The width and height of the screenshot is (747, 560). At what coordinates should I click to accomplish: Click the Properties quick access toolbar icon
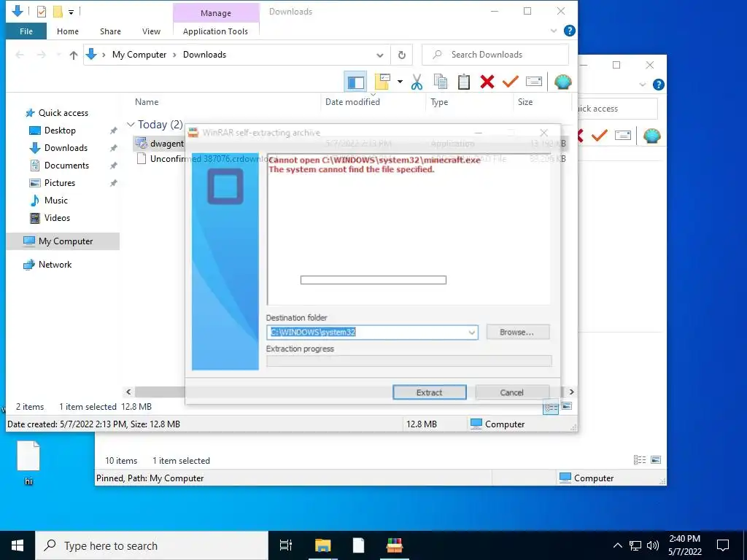point(42,12)
